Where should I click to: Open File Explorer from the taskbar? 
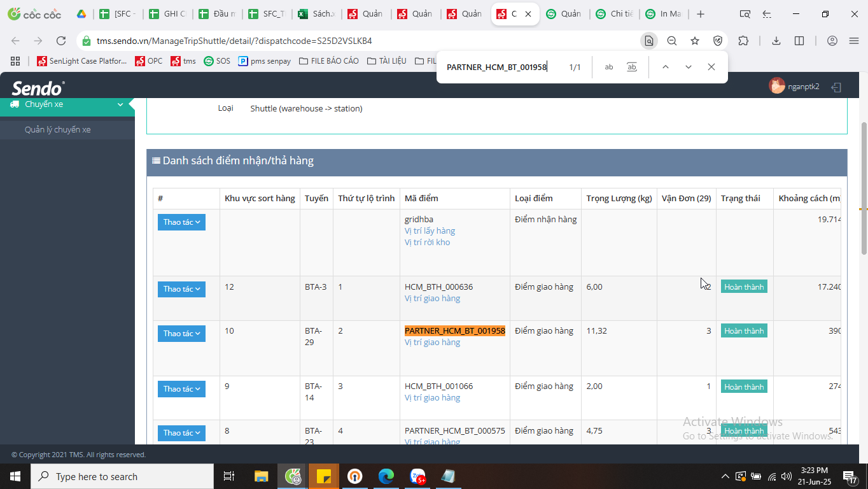click(x=262, y=476)
